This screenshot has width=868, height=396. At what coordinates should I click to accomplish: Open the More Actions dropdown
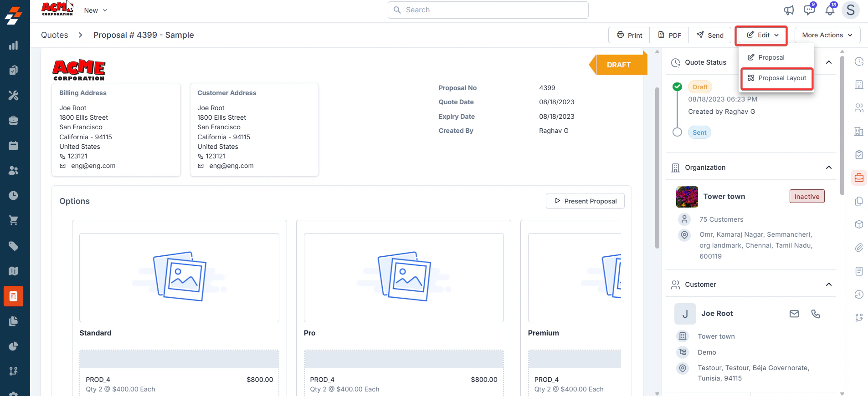point(827,35)
